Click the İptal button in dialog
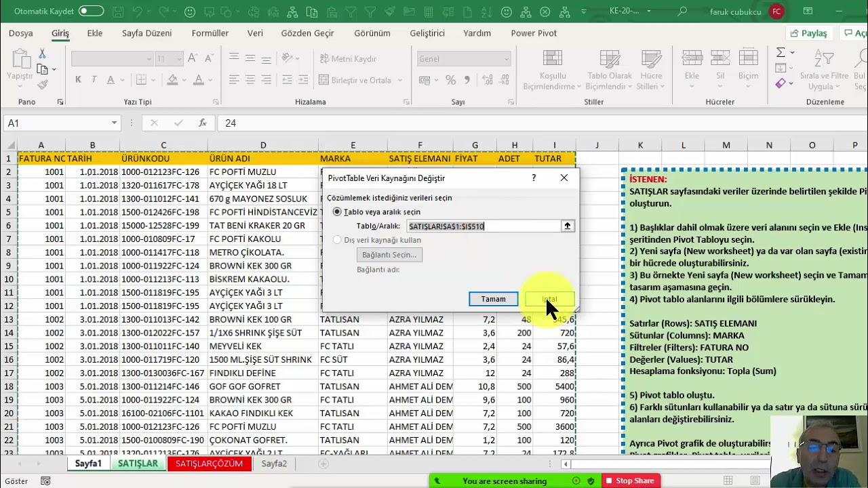 click(550, 299)
